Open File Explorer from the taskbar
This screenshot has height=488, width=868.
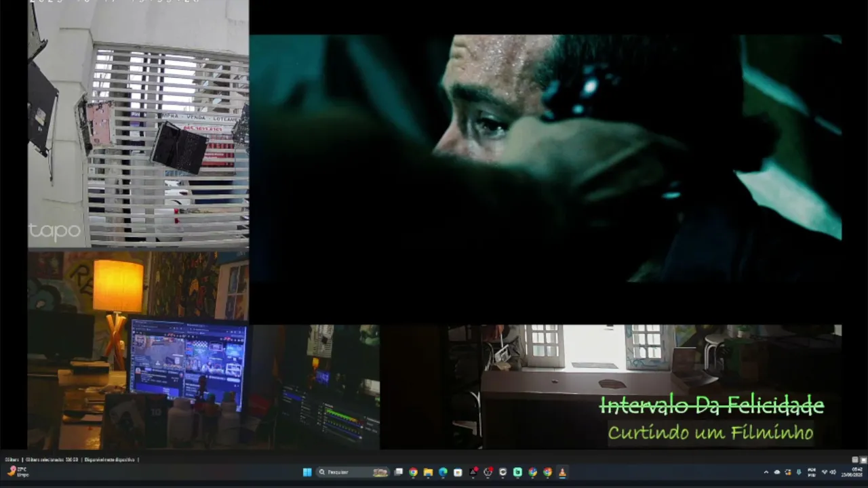428,472
